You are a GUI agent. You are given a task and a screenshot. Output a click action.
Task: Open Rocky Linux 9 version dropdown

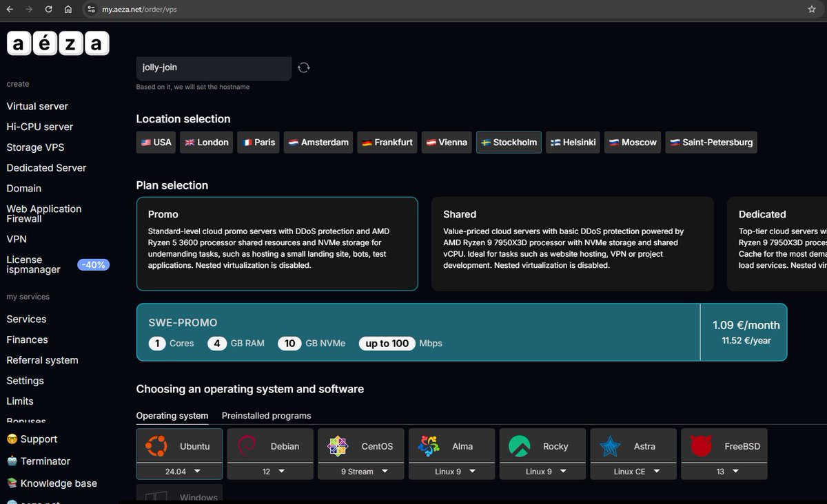542,471
